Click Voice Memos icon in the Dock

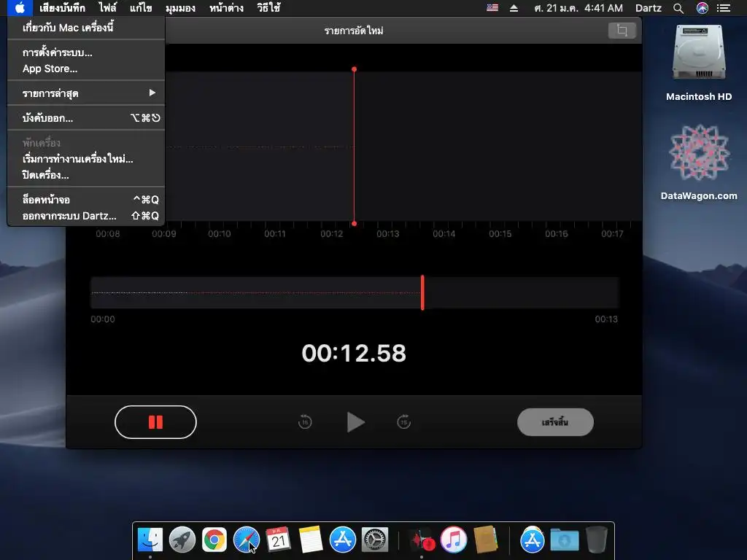click(422, 540)
